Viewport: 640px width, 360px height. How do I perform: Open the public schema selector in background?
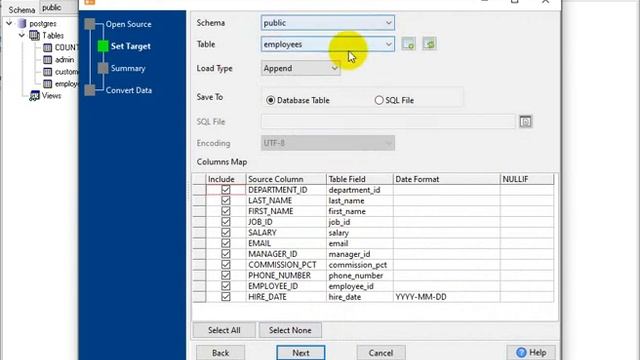point(59,8)
